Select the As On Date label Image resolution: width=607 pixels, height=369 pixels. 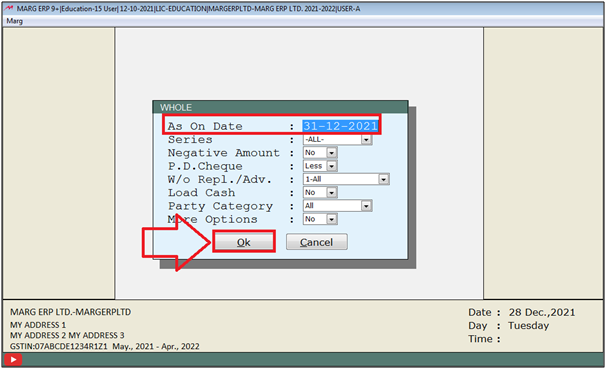(205, 126)
